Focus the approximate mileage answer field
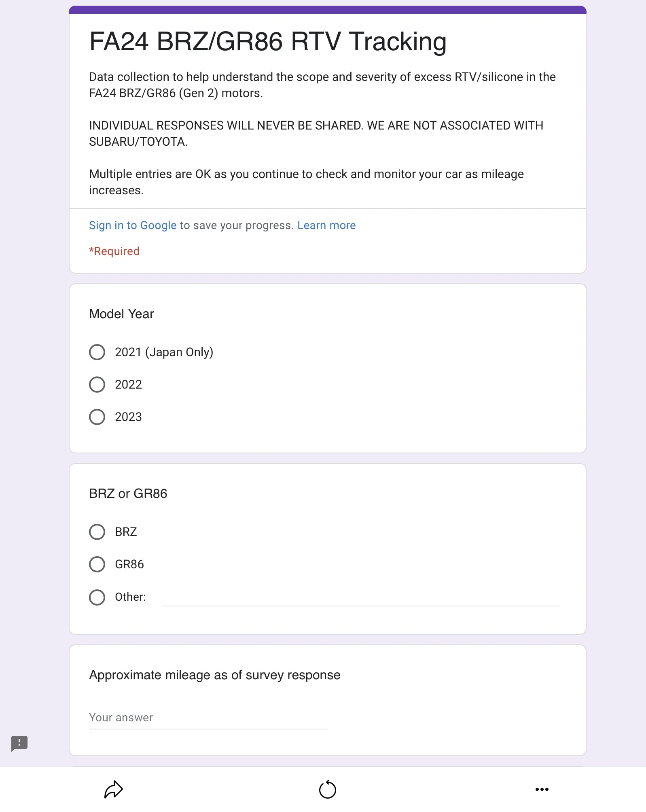The height and width of the screenshot is (812, 646). pyautogui.click(x=208, y=718)
